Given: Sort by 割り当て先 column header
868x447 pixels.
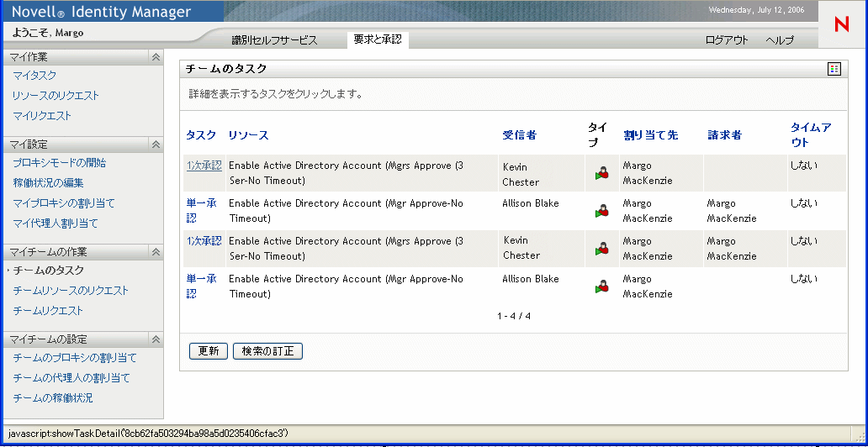Looking at the screenshot, I should tap(650, 135).
